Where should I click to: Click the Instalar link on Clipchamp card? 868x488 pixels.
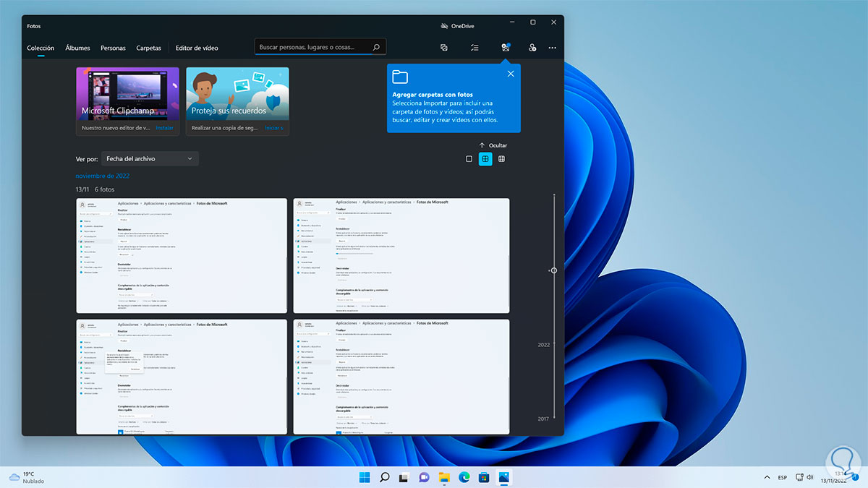[x=165, y=128]
